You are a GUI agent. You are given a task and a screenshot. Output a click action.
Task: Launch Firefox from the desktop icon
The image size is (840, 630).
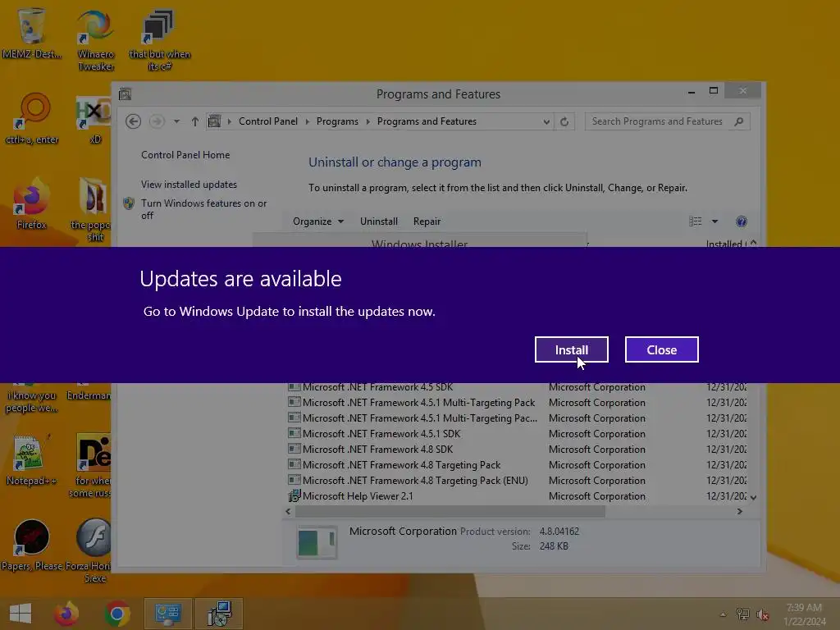pos(31,203)
